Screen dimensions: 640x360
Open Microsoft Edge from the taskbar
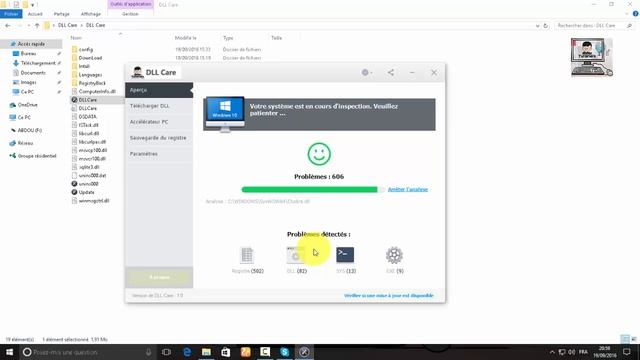pos(187,352)
